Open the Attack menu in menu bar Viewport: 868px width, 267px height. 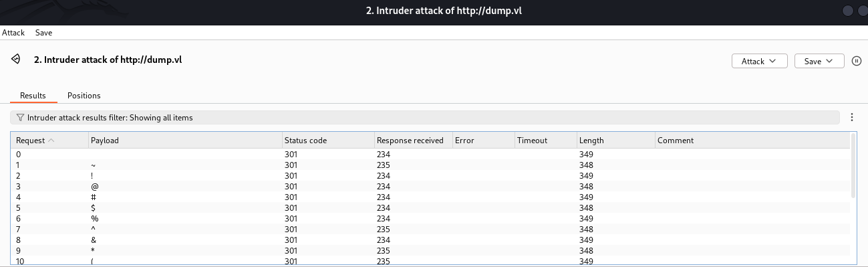13,32
